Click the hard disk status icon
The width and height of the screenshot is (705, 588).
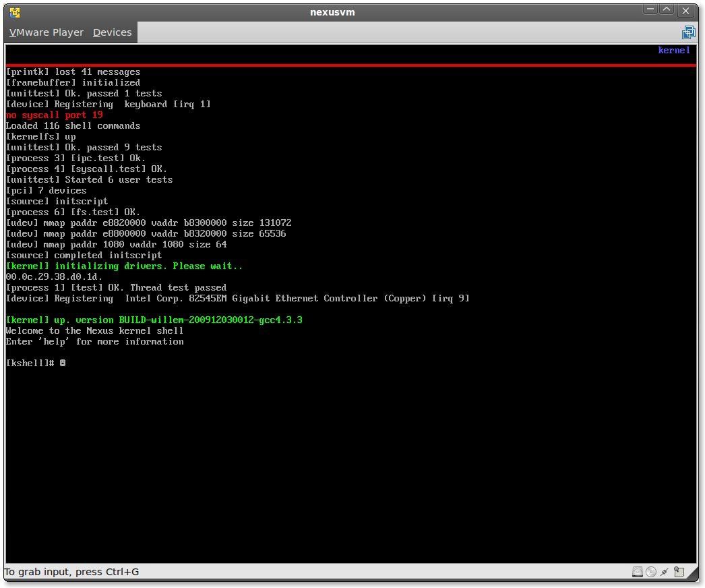pyautogui.click(x=638, y=572)
